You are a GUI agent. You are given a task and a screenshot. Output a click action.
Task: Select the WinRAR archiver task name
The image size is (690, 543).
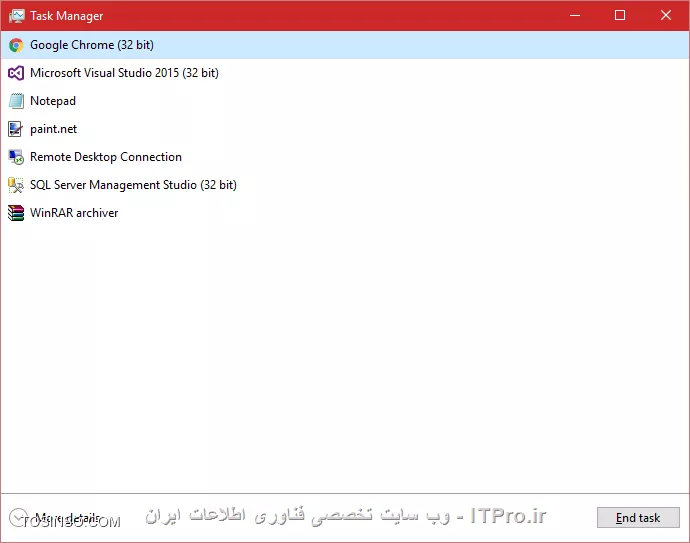coord(74,213)
